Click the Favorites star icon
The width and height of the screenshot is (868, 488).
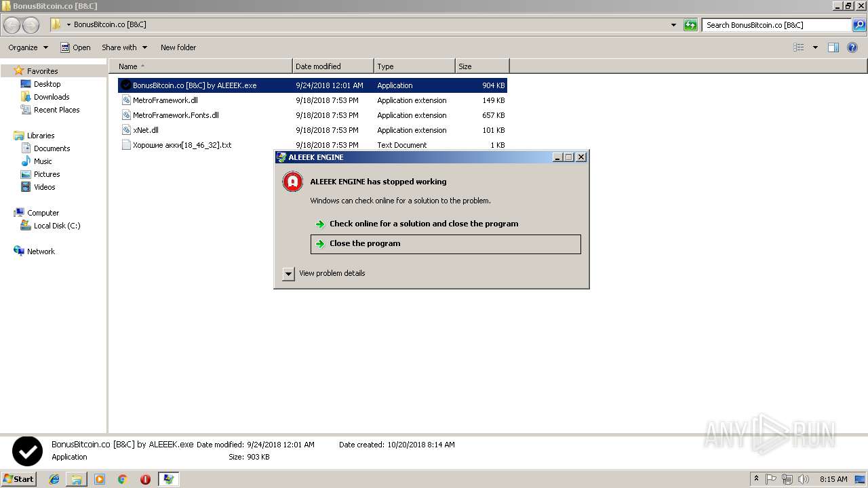19,70
